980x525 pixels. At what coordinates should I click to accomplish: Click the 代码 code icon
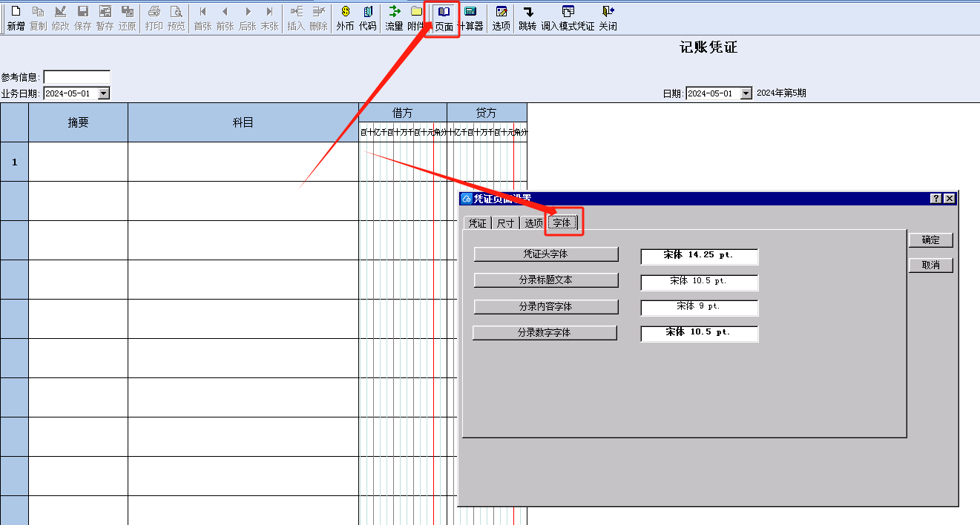[368, 18]
